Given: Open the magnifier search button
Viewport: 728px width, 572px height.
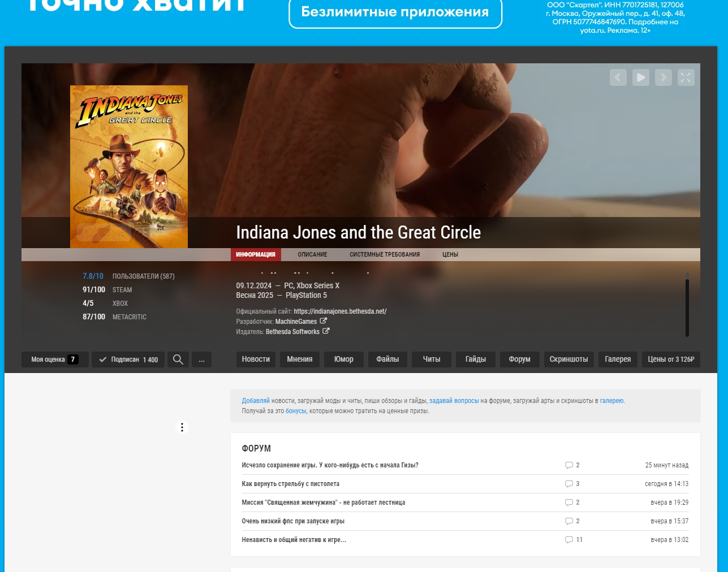Looking at the screenshot, I should (x=178, y=359).
